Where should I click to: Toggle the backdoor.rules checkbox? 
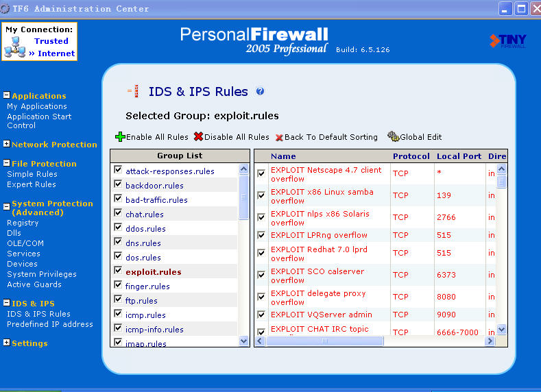118,184
